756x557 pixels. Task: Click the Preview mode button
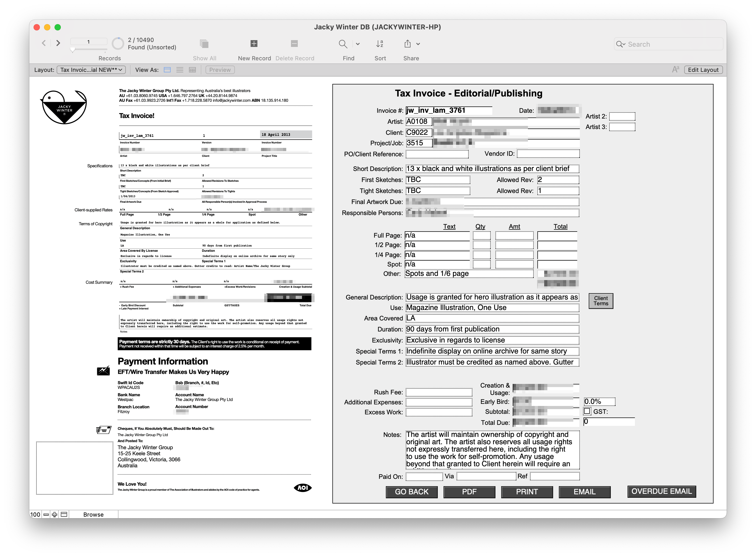[x=220, y=70]
